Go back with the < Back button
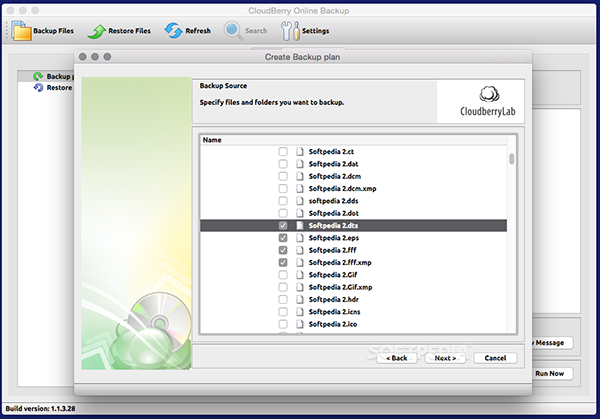The height and width of the screenshot is (419, 600). click(x=396, y=358)
